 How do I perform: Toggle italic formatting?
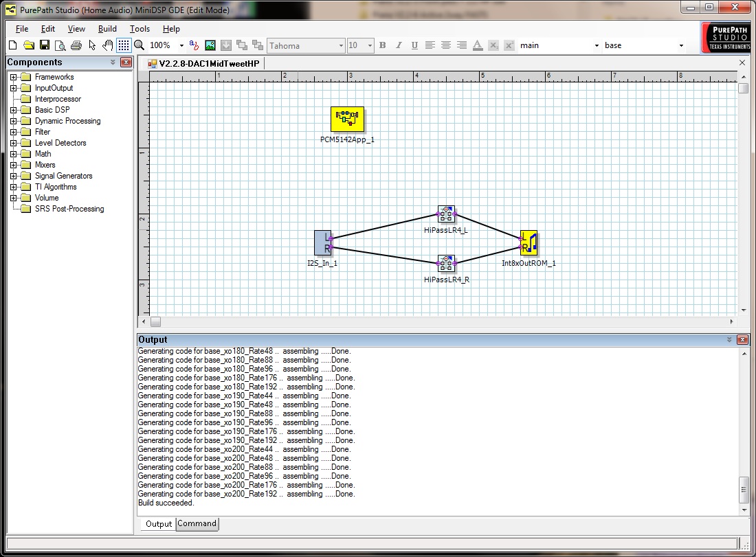click(x=399, y=45)
